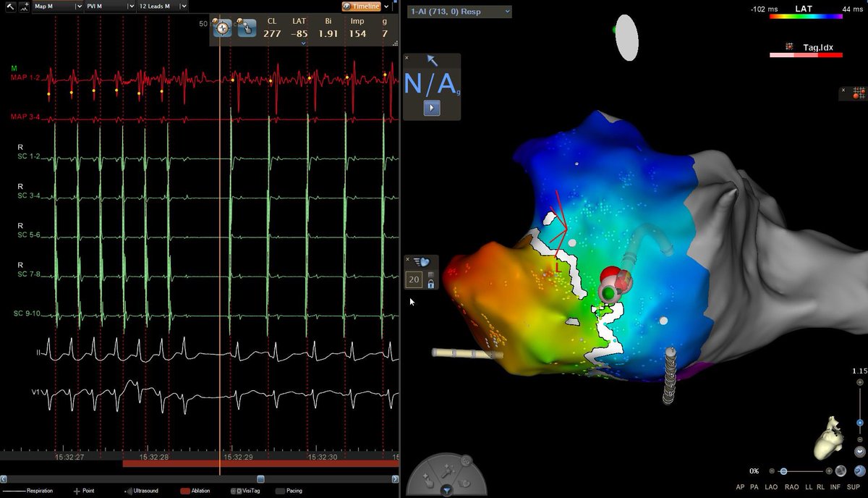868x498 pixels.
Task: Click the SC 9-10 channel label
Action: point(26,313)
